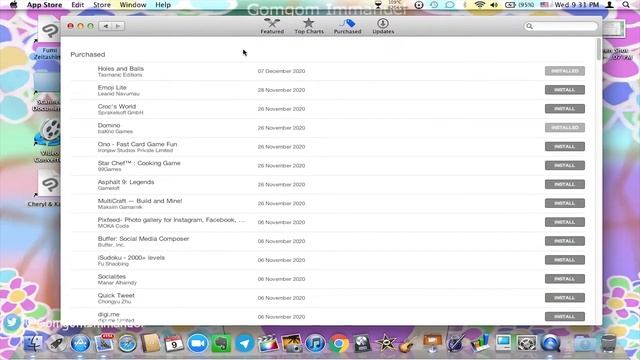640x360 pixels.
Task: Select the 'Domino' app title
Action: point(109,125)
